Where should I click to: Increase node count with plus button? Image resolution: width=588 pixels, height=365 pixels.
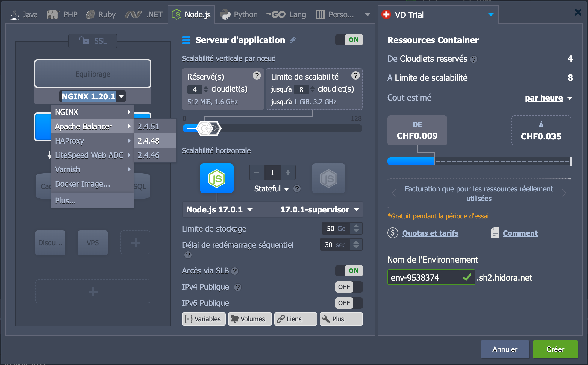(288, 172)
